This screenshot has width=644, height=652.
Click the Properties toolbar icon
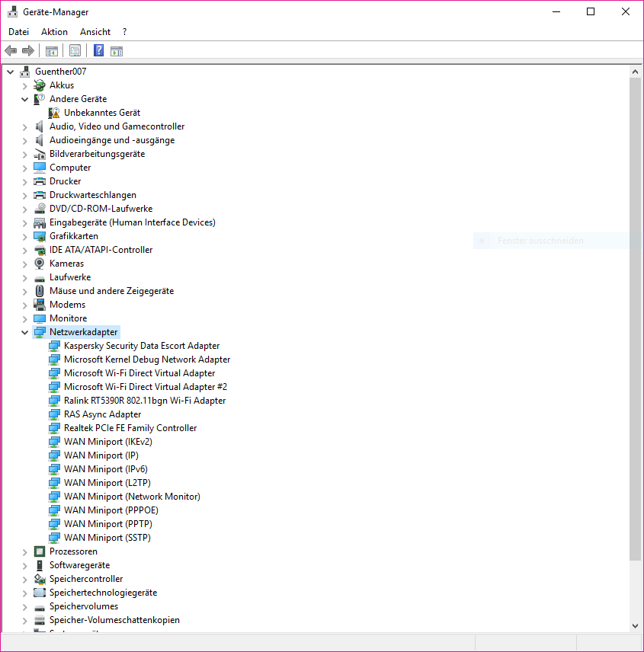[x=75, y=51]
